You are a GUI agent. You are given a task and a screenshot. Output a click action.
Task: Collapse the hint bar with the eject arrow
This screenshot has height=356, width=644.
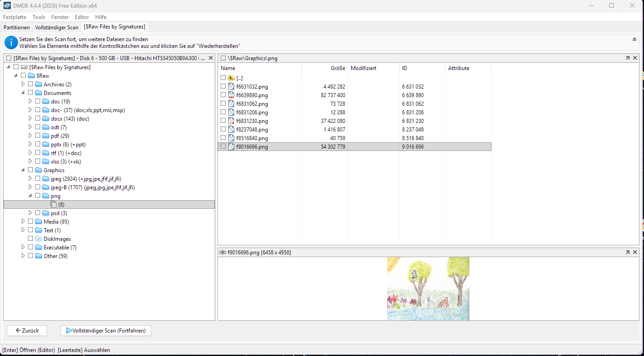point(634,39)
